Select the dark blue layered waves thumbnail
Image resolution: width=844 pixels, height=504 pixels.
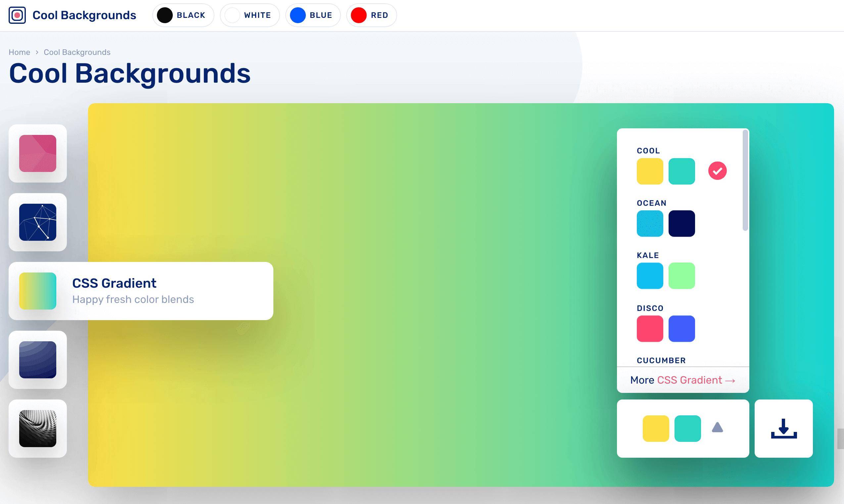pyautogui.click(x=38, y=360)
